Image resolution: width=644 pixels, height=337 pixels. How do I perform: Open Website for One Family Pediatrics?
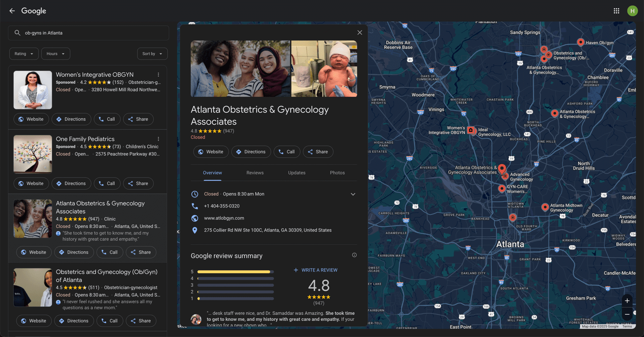31,183
